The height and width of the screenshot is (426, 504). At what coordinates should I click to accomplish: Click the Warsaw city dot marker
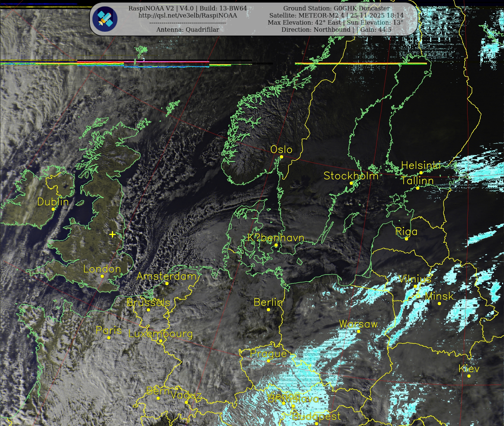point(359,331)
